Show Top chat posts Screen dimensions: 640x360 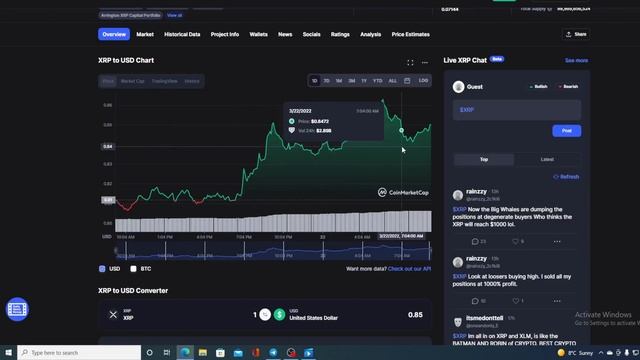point(484,159)
